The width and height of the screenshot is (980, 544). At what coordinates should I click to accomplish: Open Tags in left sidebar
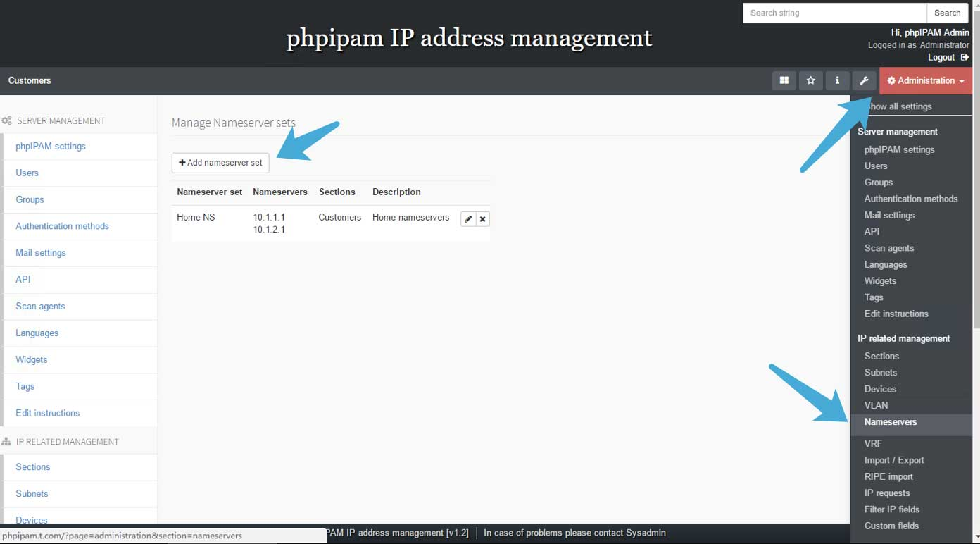click(25, 386)
